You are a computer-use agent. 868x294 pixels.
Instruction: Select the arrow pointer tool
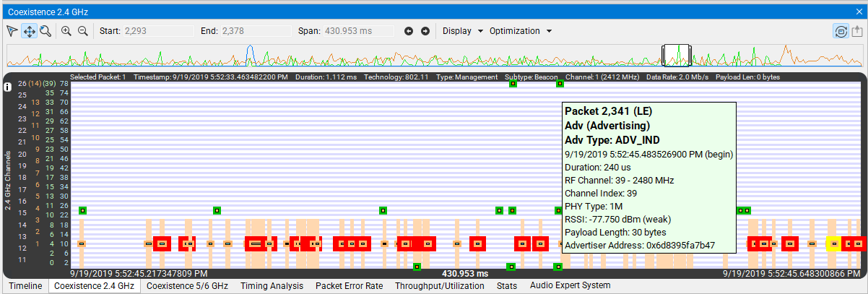tap(12, 31)
